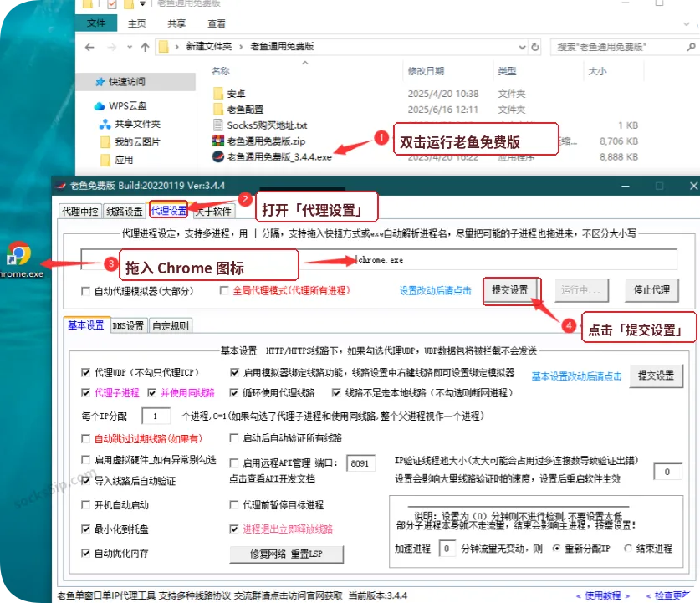
Task: Sort files by the 修改日期 column header
Action: (x=426, y=71)
